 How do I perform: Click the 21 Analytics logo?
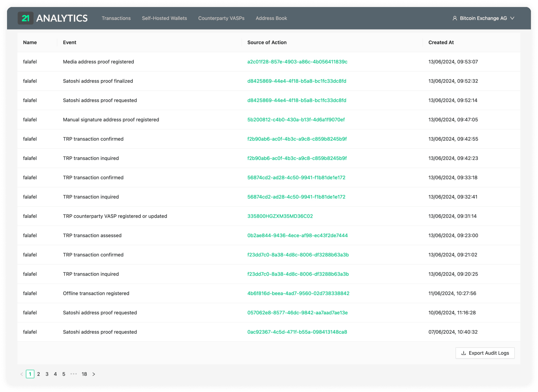point(53,18)
